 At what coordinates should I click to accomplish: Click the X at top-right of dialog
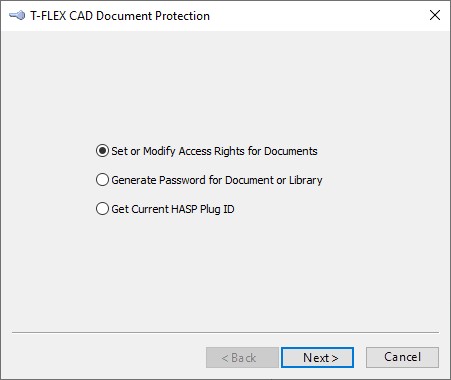point(435,15)
